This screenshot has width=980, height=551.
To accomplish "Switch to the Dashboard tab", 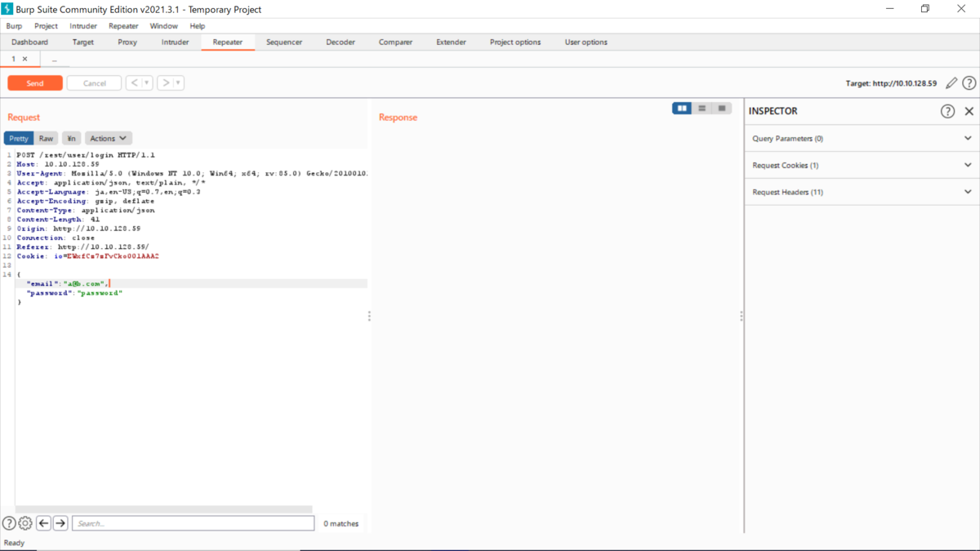I will pyautogui.click(x=30, y=42).
